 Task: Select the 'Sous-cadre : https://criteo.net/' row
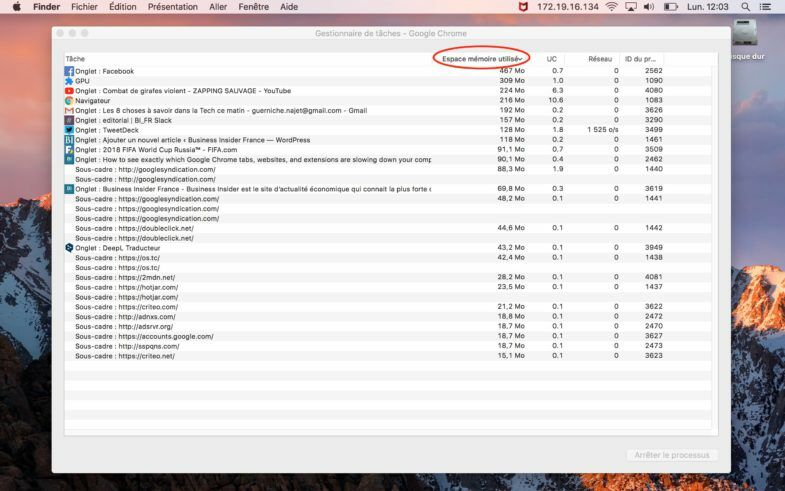tap(387, 356)
